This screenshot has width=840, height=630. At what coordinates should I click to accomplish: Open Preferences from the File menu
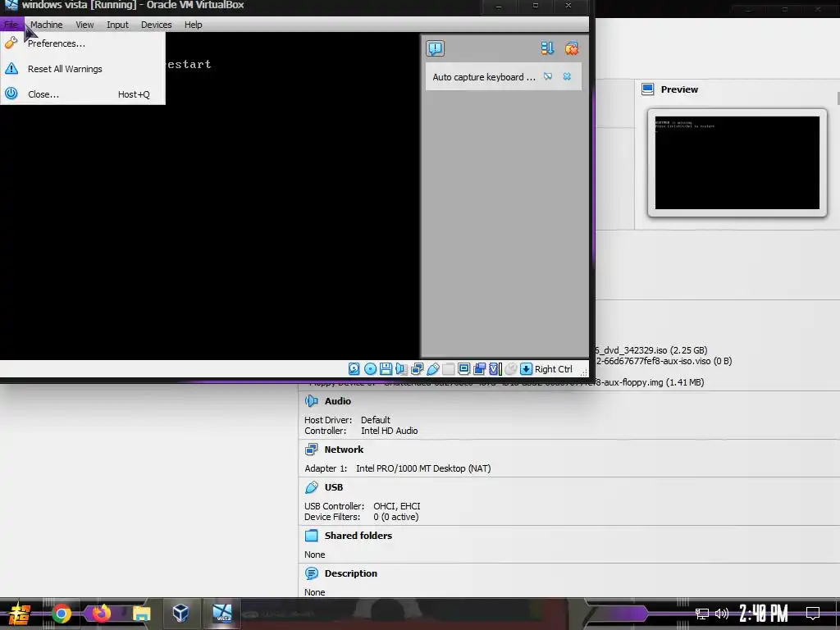[x=57, y=43]
